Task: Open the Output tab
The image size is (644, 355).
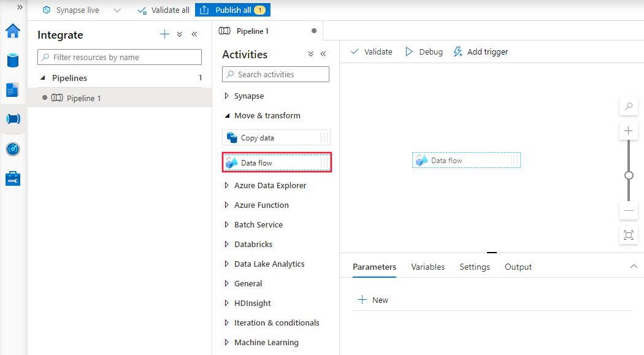Action: pyautogui.click(x=518, y=267)
